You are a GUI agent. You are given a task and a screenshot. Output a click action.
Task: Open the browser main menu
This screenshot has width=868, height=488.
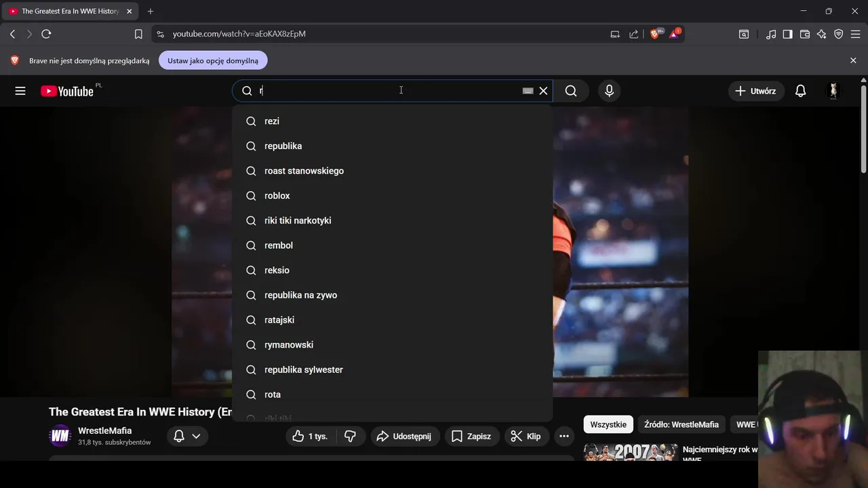[x=856, y=34]
